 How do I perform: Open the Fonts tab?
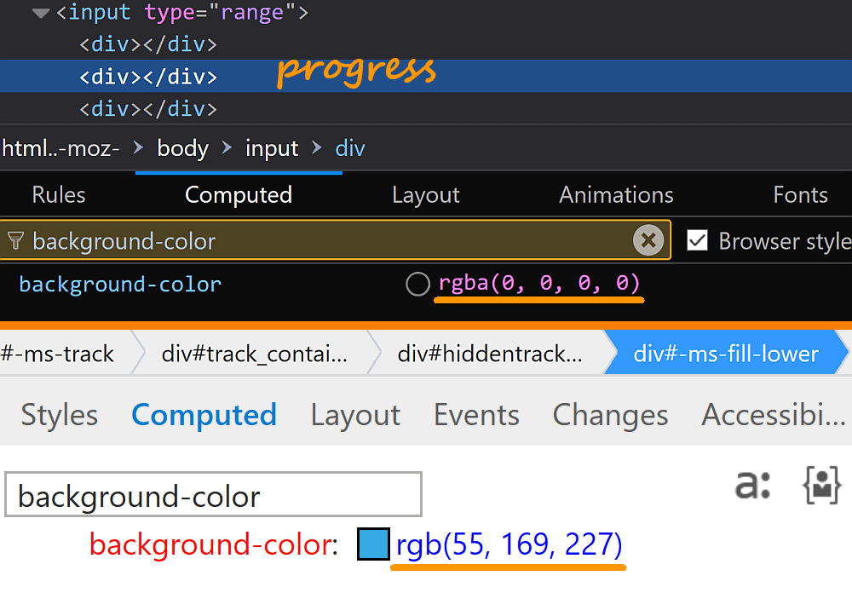point(800,195)
